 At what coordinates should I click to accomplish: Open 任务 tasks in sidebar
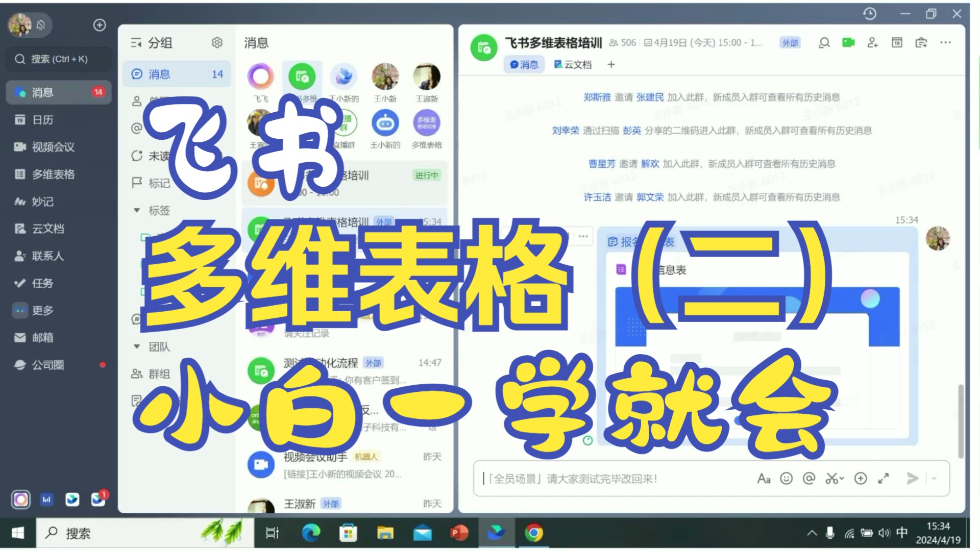point(59,283)
